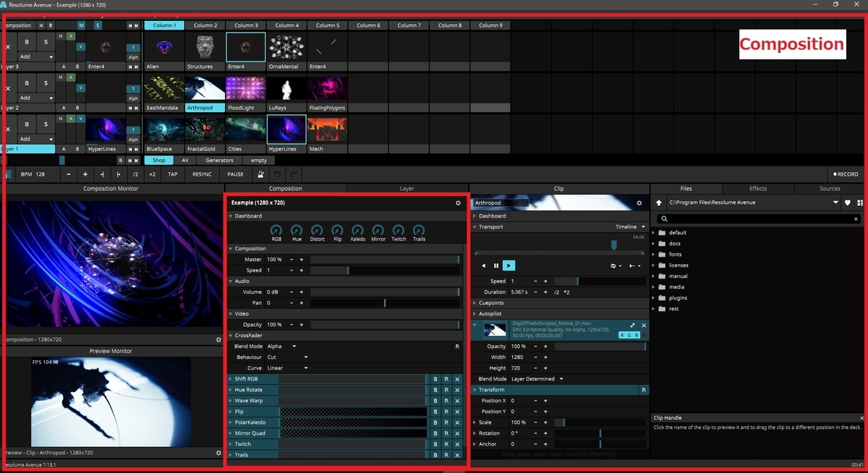Click the metronome icon in BPM toolbar

coord(261,174)
